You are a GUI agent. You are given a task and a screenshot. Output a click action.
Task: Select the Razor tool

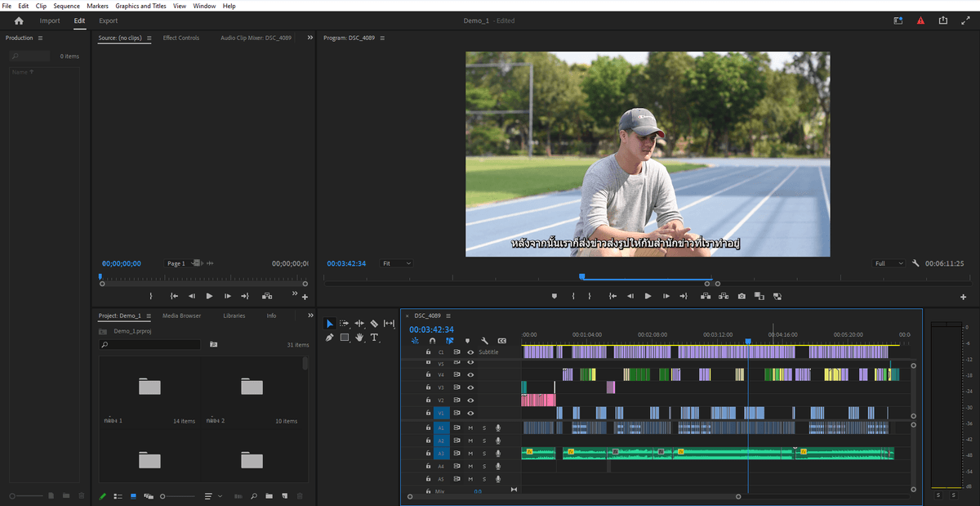tap(374, 324)
